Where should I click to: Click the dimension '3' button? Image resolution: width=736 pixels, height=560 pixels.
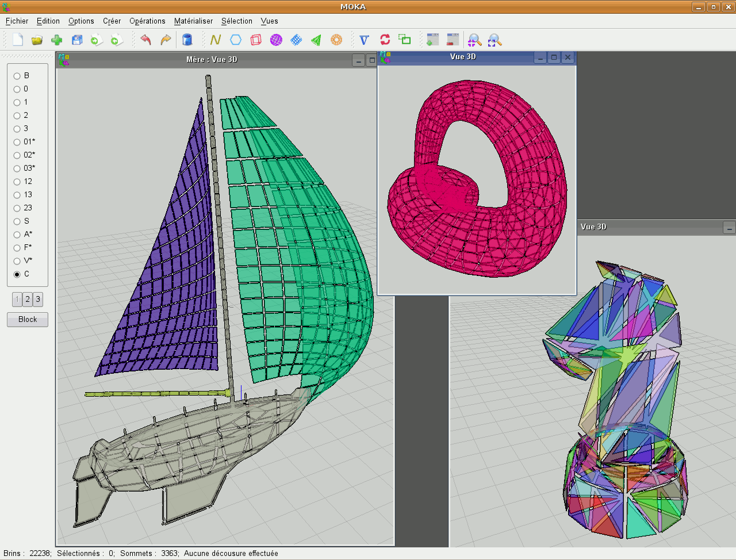[38, 300]
